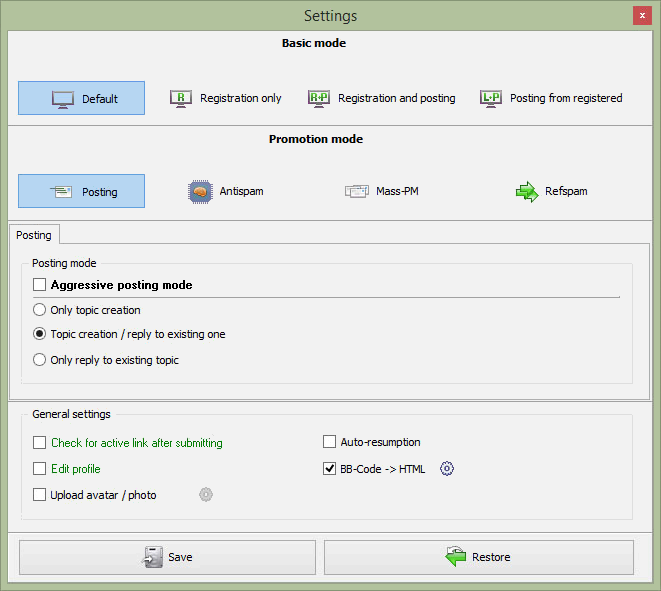
Task: Open BB-Code to HTML gear settings
Action: coord(447,469)
